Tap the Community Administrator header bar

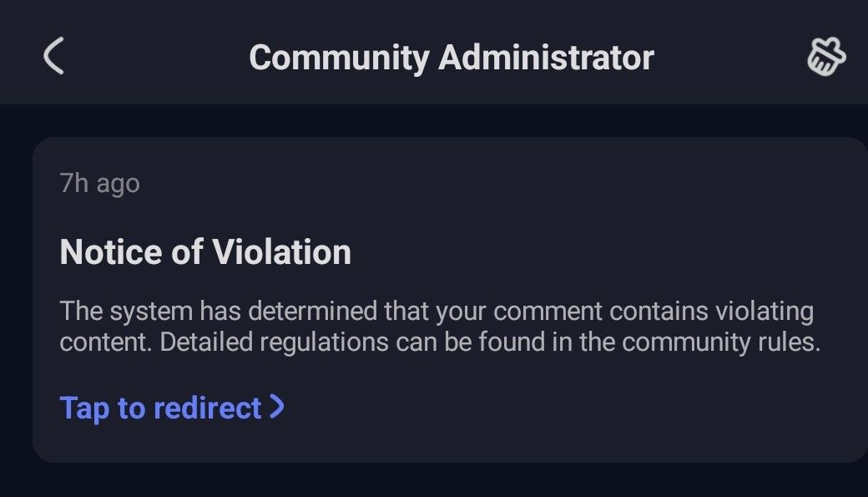point(451,57)
